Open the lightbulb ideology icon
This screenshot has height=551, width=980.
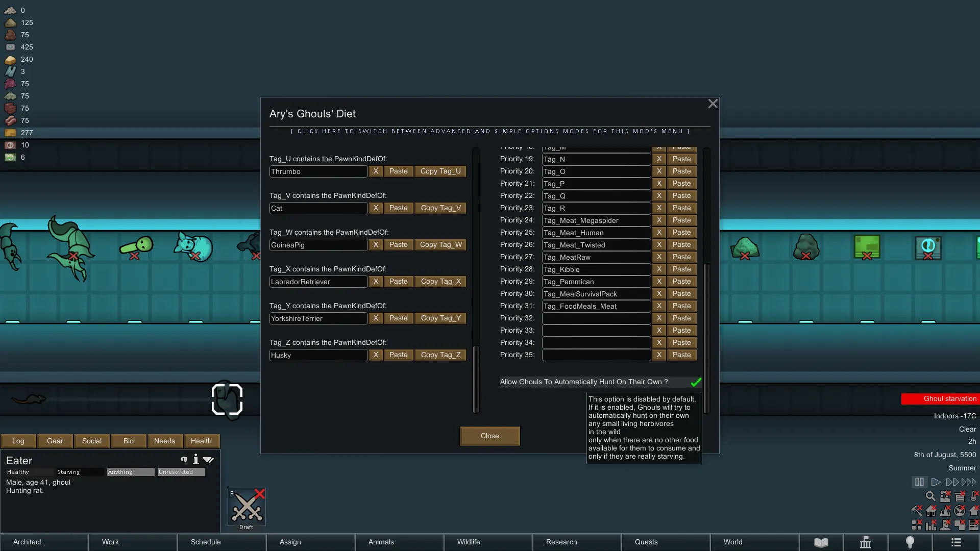coord(910,542)
